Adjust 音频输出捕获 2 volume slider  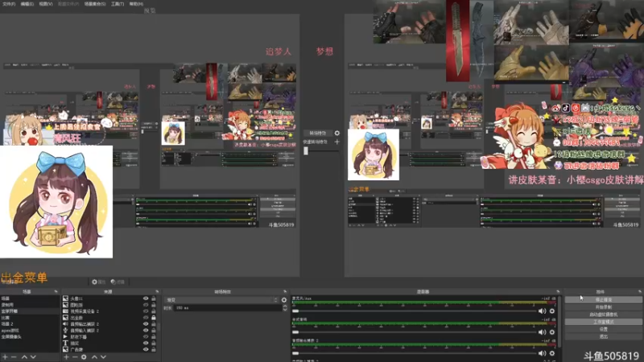click(x=414, y=353)
